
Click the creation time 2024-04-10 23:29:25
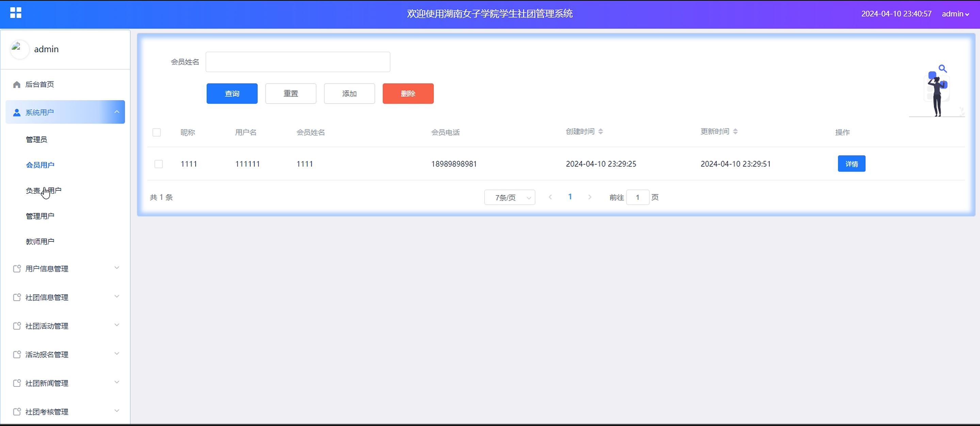pyautogui.click(x=601, y=164)
